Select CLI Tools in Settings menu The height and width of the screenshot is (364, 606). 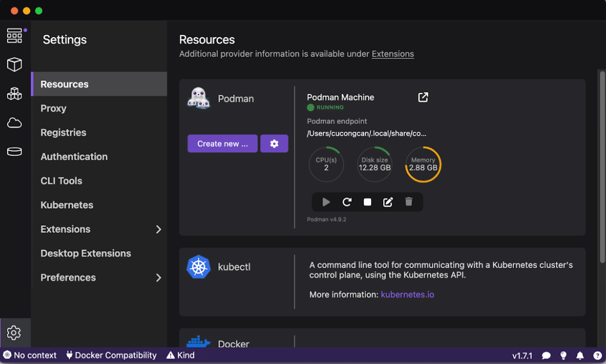[x=99, y=181]
